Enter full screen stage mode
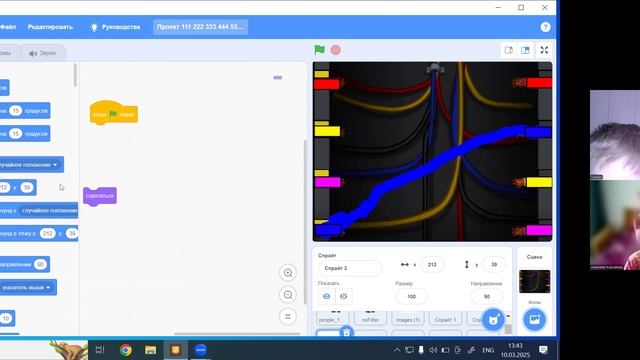The image size is (640, 360). (544, 50)
